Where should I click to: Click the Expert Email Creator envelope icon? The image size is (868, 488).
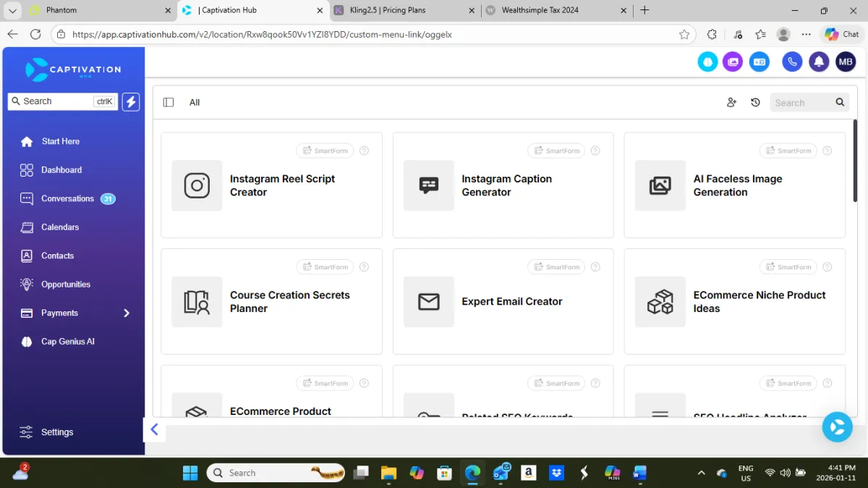(x=429, y=302)
